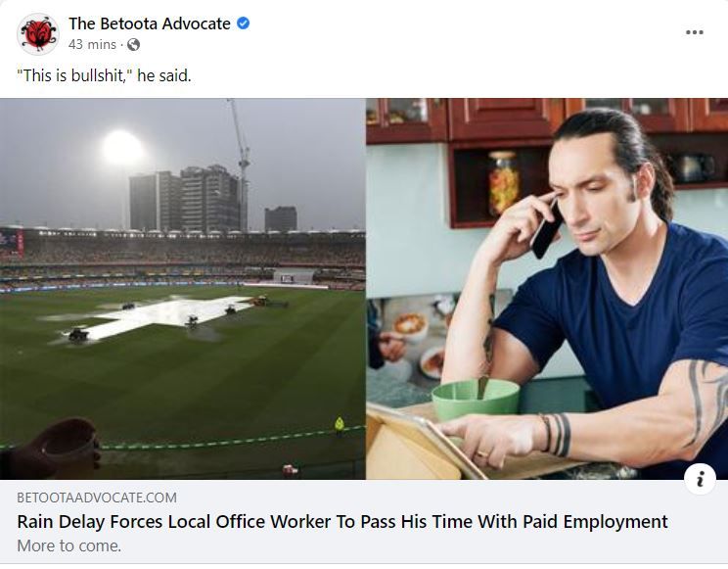Image resolution: width=728 pixels, height=569 pixels.
Task: Click the white pitch covers in stadium photo
Action: click(x=158, y=316)
